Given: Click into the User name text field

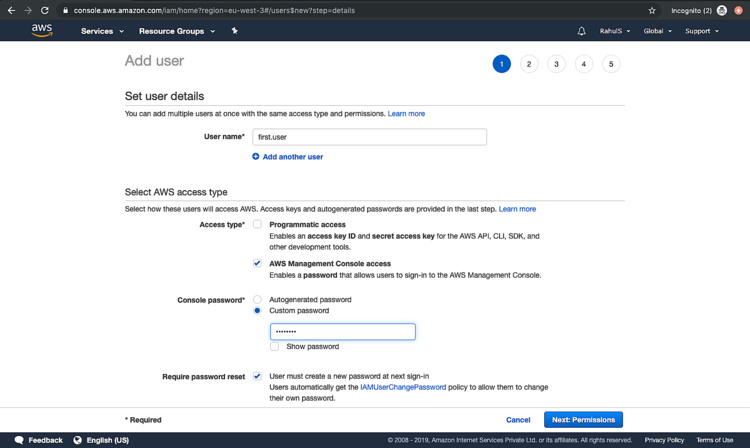Looking at the screenshot, I should click(x=368, y=138).
